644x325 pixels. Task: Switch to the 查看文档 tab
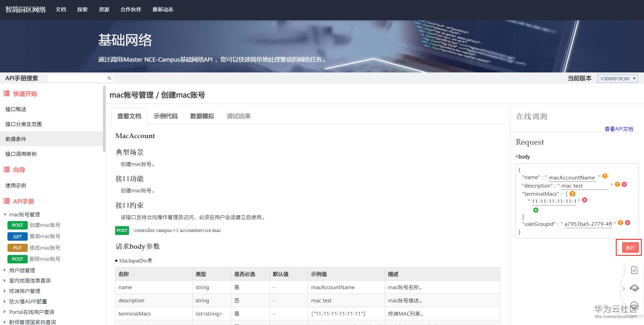(x=129, y=116)
